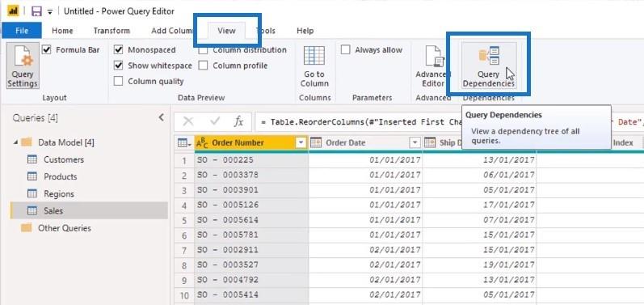Enable Column profile checkbox
Viewport: 644px width, 305px height.
click(x=203, y=66)
